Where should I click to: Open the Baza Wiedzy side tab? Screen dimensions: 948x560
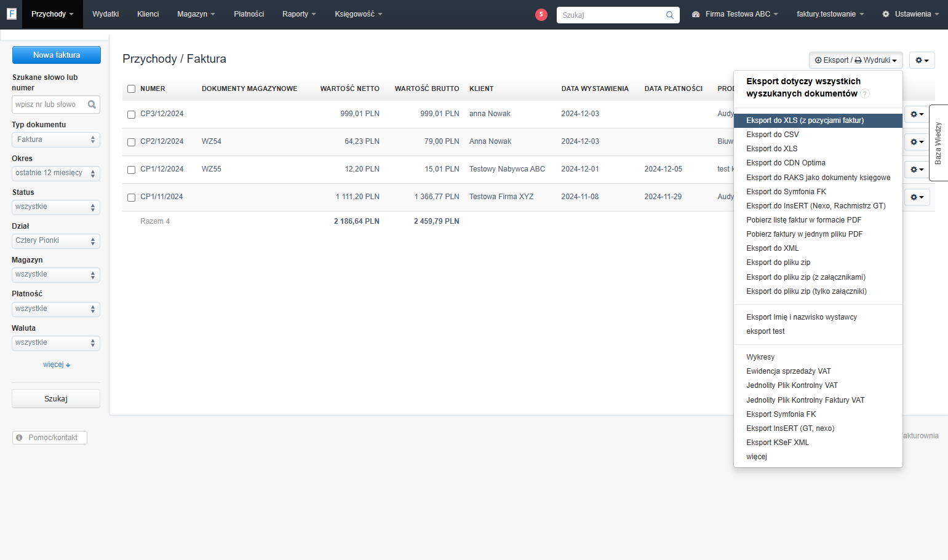(938, 143)
